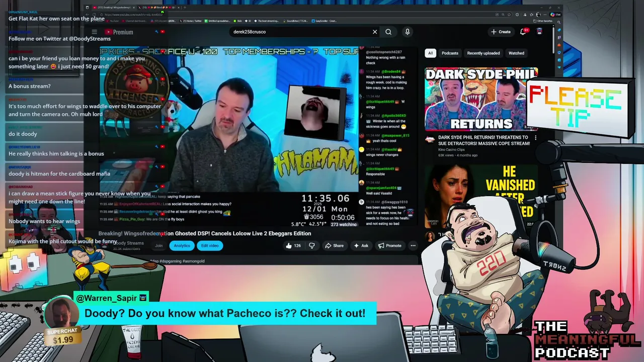Click the $1.99 superchat amount
Image resolution: width=644 pixels, height=362 pixels.
coord(63,340)
